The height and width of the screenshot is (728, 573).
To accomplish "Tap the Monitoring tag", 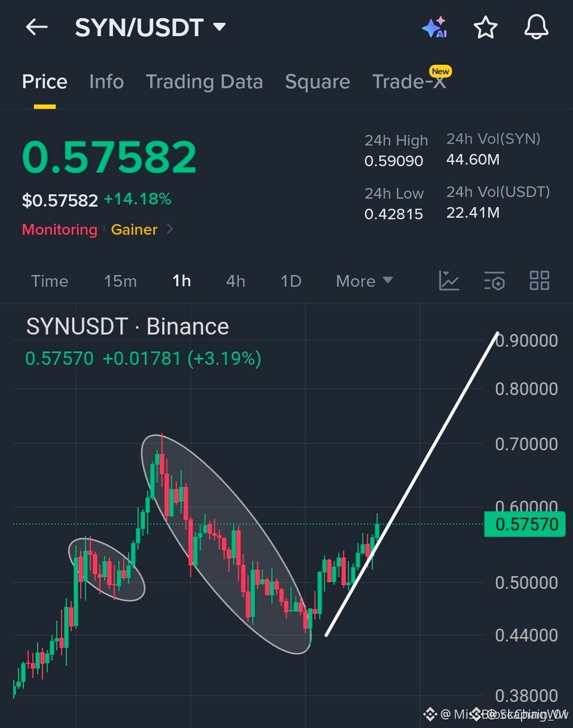I will 59,229.
